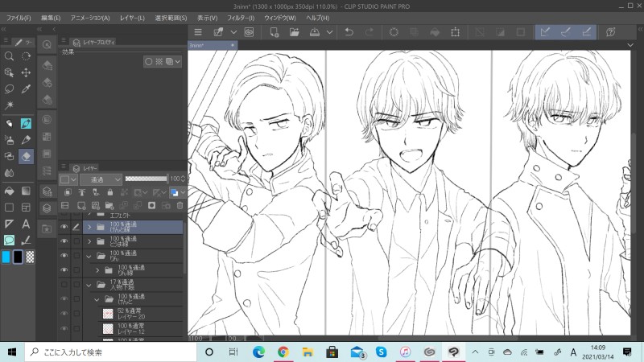Select the Zoom magnifier tool
The image size is (644, 362).
(x=9, y=56)
